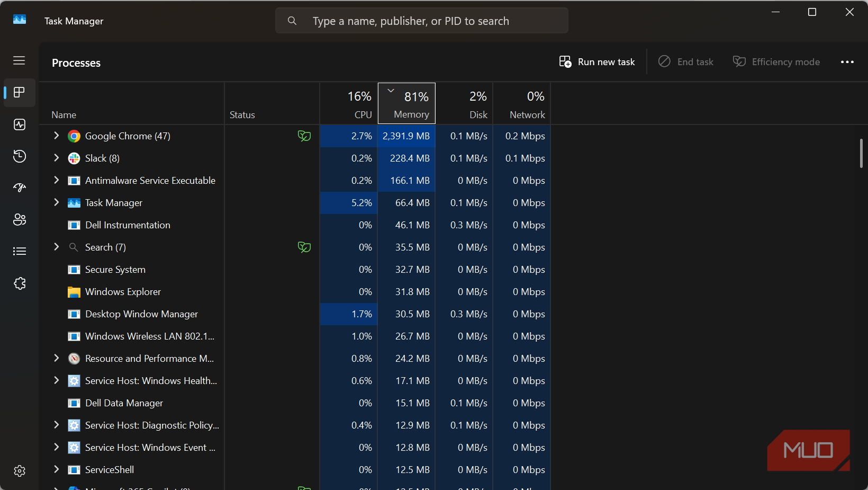
Task: Select the Secure System process row
Action: click(295, 270)
